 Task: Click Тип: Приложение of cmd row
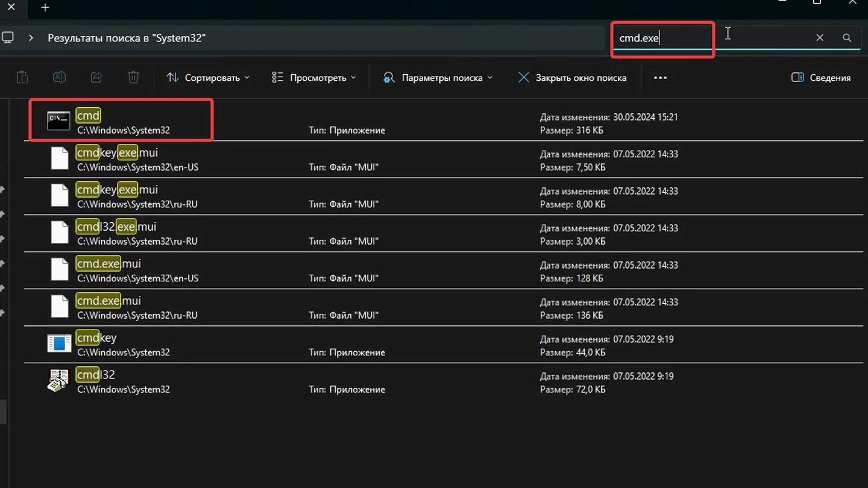[x=347, y=130]
